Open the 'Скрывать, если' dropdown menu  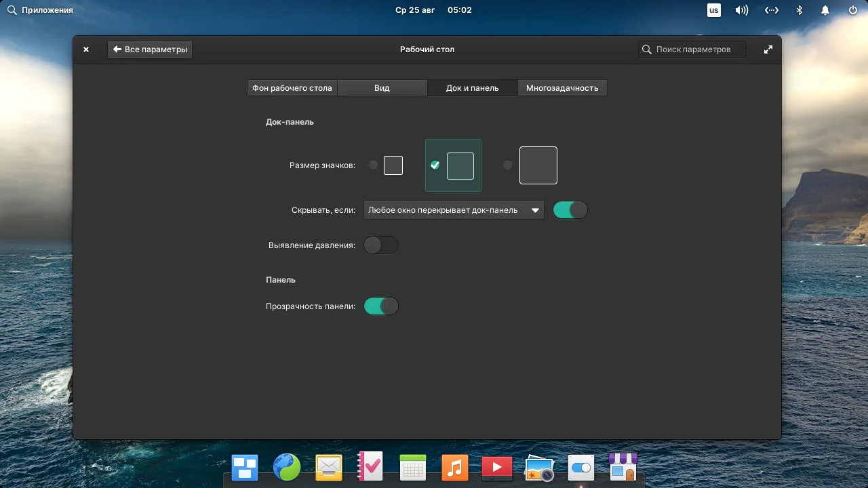[454, 209]
